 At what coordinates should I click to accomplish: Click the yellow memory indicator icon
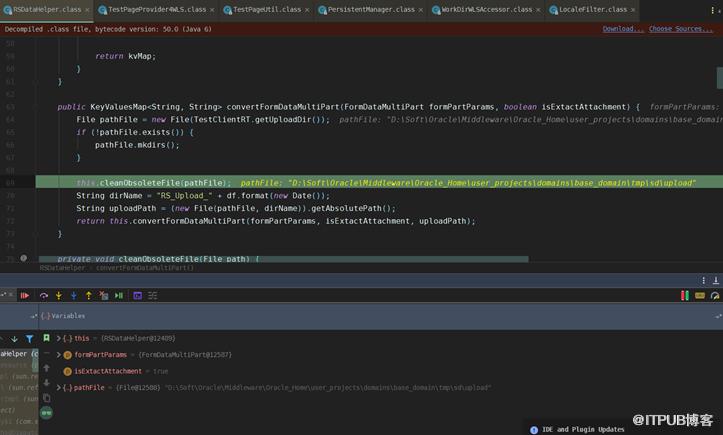[x=700, y=296]
